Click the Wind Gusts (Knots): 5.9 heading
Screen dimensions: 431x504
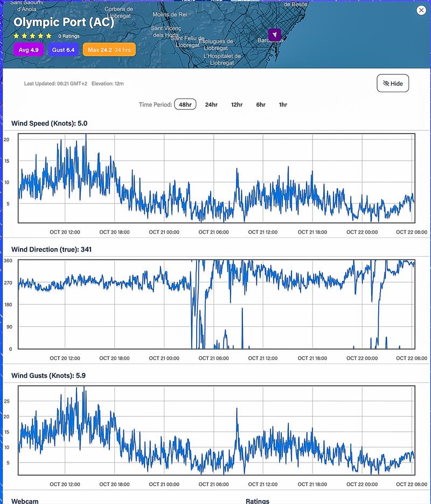pos(48,375)
